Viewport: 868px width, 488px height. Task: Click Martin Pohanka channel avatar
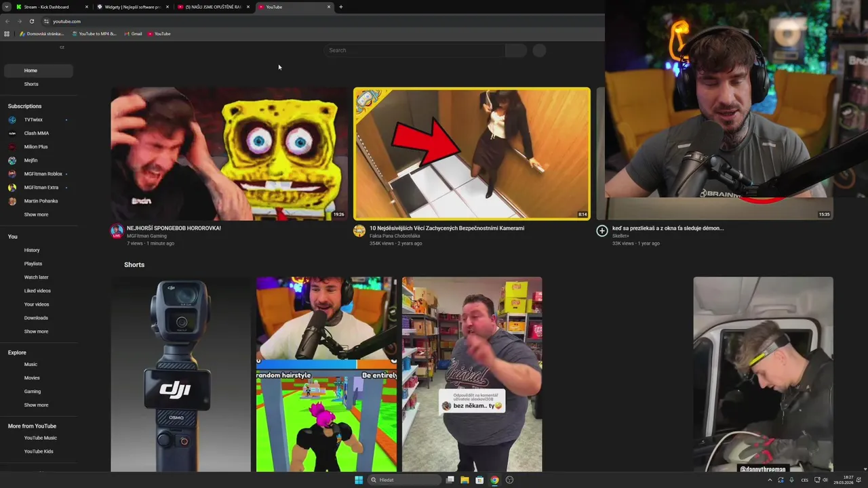(x=12, y=201)
